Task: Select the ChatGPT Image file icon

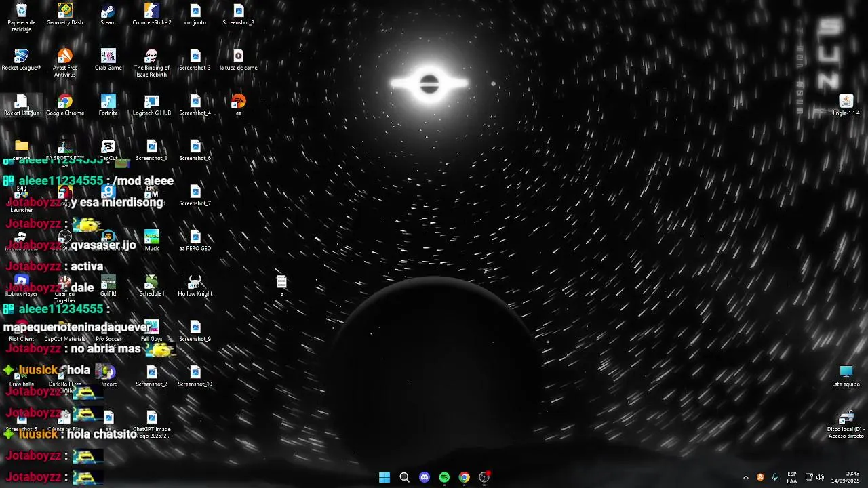Action: click(152, 425)
